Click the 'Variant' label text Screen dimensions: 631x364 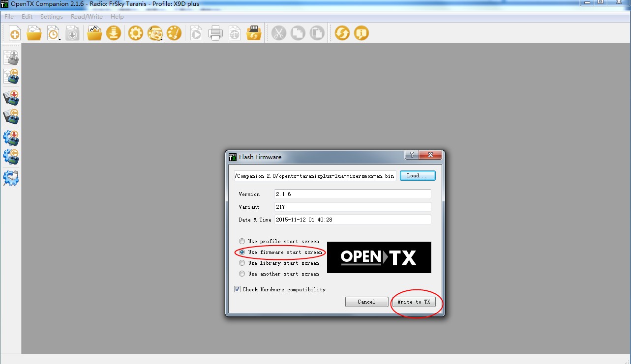tap(249, 207)
